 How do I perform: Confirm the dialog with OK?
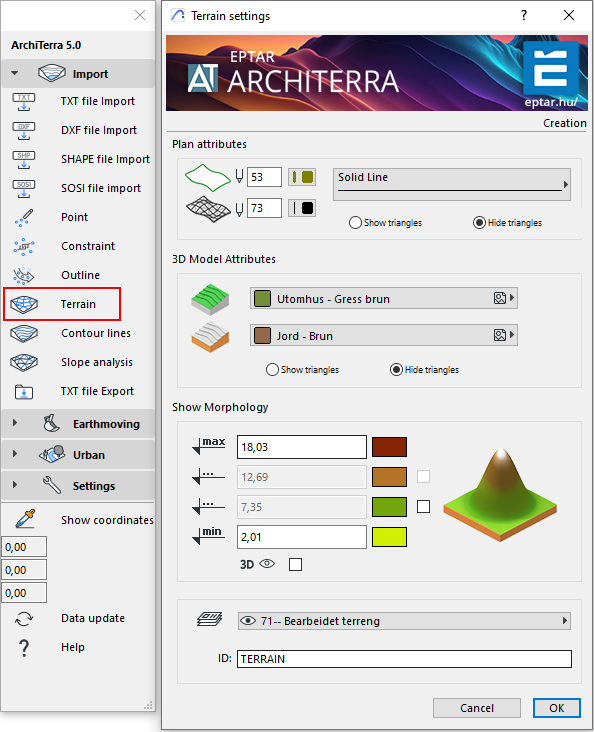pyautogui.click(x=557, y=708)
